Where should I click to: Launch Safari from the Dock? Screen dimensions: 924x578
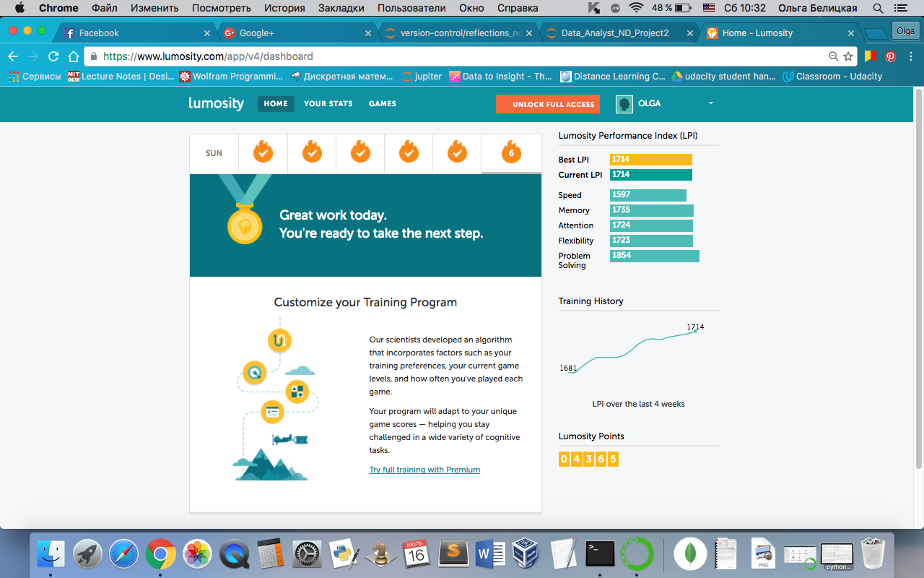click(123, 554)
